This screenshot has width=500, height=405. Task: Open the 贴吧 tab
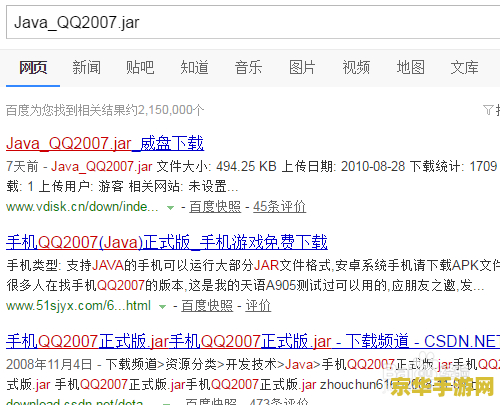pyautogui.click(x=140, y=68)
